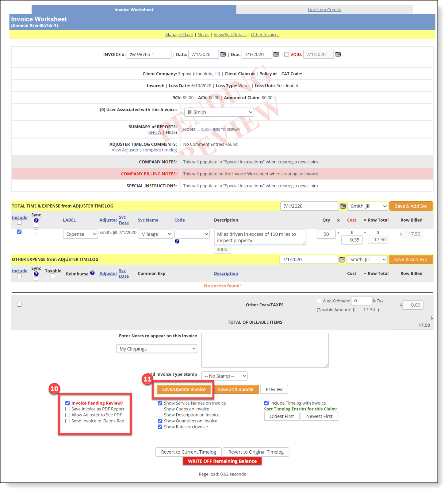Image resolution: width=448 pixels, height=493 pixels.
Task: Sort timelog entries Oldest First
Action: tap(282, 416)
